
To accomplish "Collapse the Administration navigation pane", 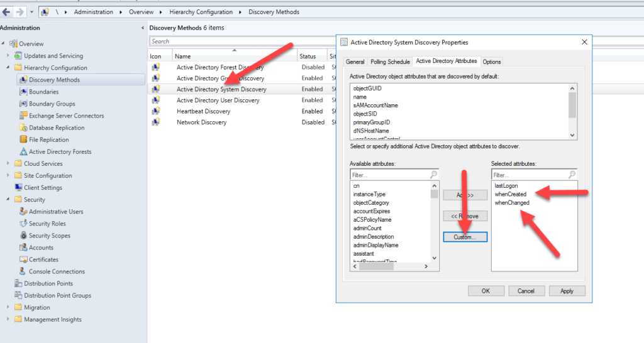I will 143,28.
